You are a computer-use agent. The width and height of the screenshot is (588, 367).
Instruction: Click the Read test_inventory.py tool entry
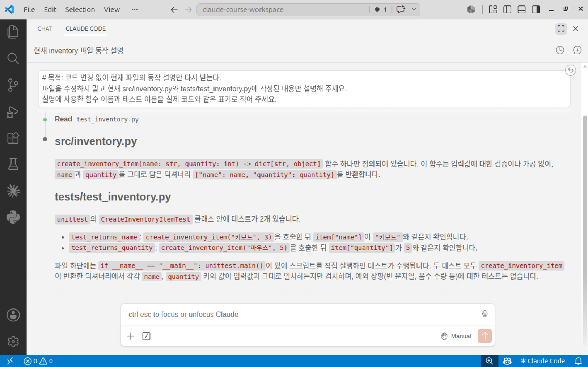(x=97, y=119)
